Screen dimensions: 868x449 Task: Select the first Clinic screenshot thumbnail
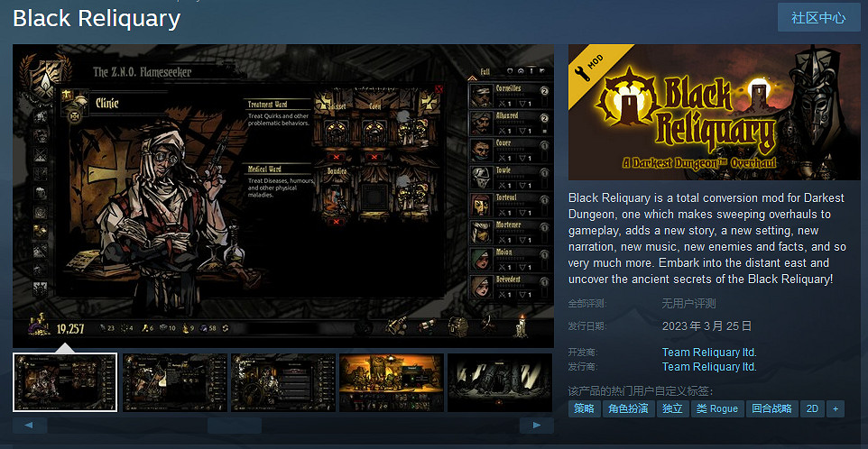click(x=65, y=382)
